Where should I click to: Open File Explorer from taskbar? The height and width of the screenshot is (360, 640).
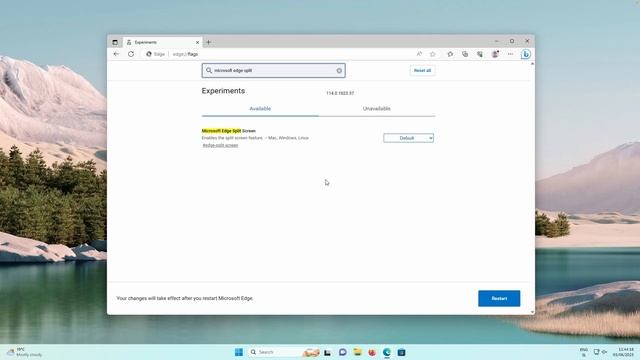(x=358, y=352)
